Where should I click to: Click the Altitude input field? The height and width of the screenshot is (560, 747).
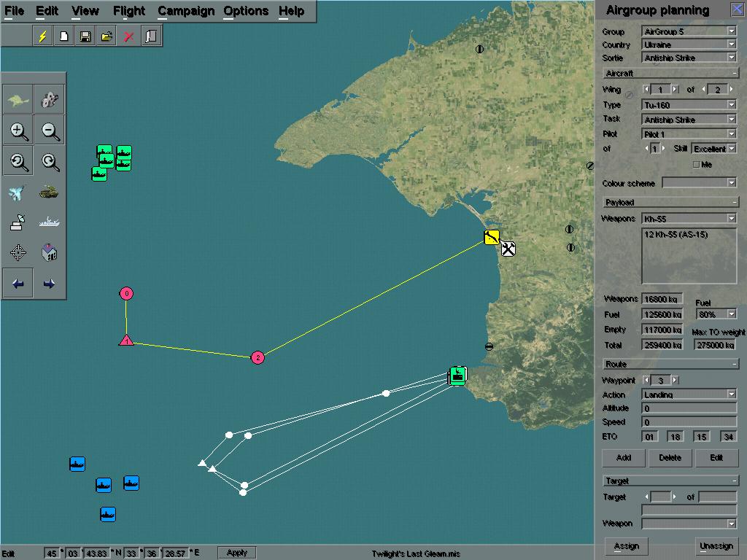689,408
